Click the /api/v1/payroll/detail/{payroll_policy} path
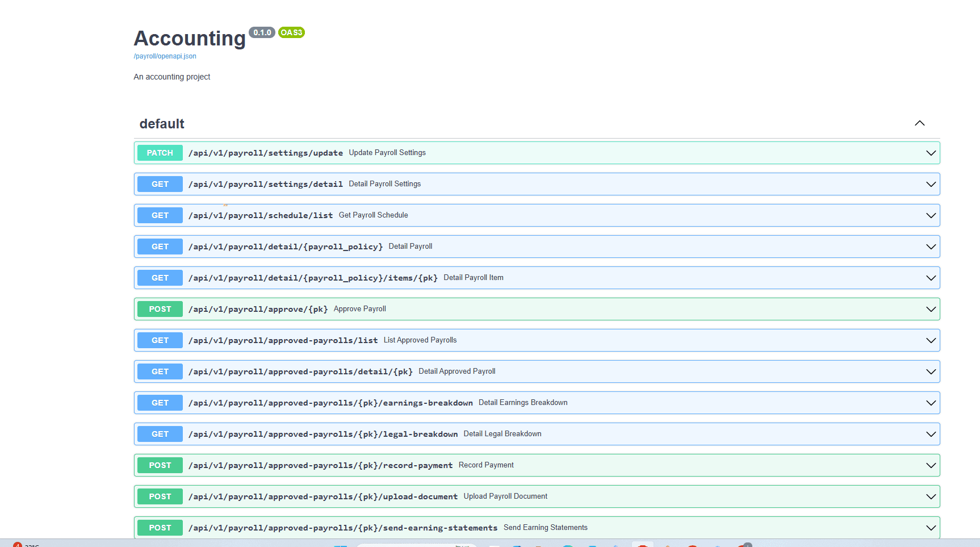980x547 pixels. [286, 247]
